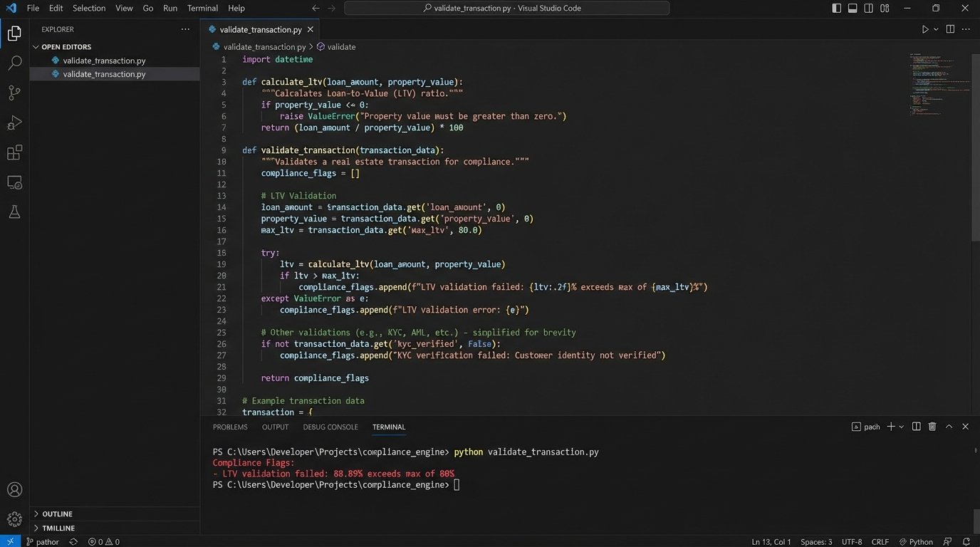Toggle the secondary side bar layout button
Viewport: 980px width, 547px height.
pyautogui.click(x=868, y=9)
